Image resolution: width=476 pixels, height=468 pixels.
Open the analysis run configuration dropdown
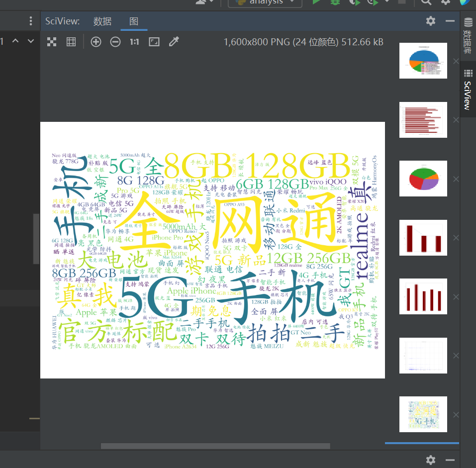pyautogui.click(x=265, y=2)
